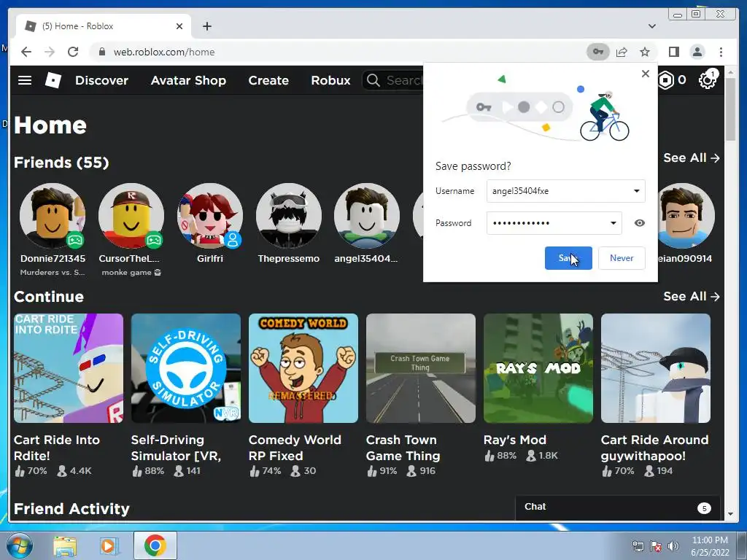Close the Save password popup
The width and height of the screenshot is (747, 560).
point(645,74)
